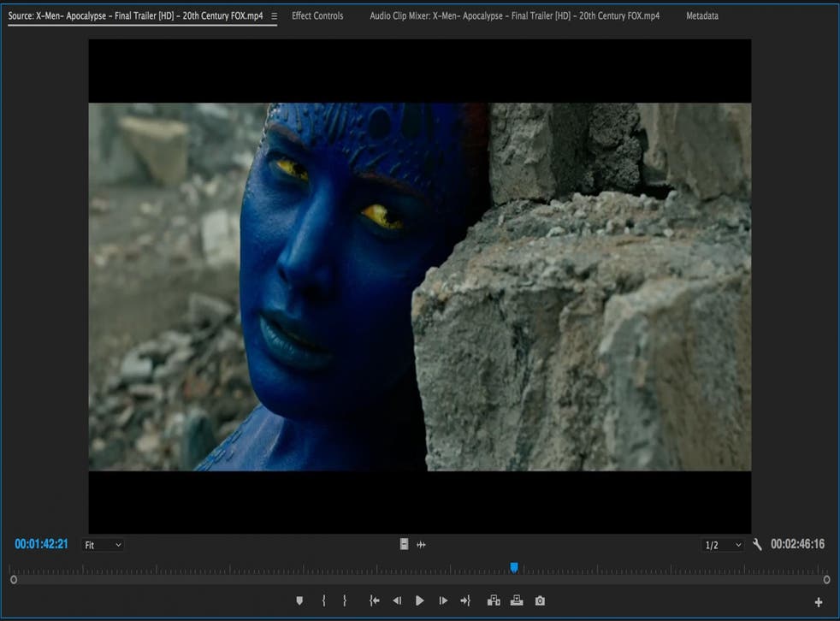The height and width of the screenshot is (621, 840).
Task: Click the Overwrite edit icon
Action: click(x=517, y=600)
